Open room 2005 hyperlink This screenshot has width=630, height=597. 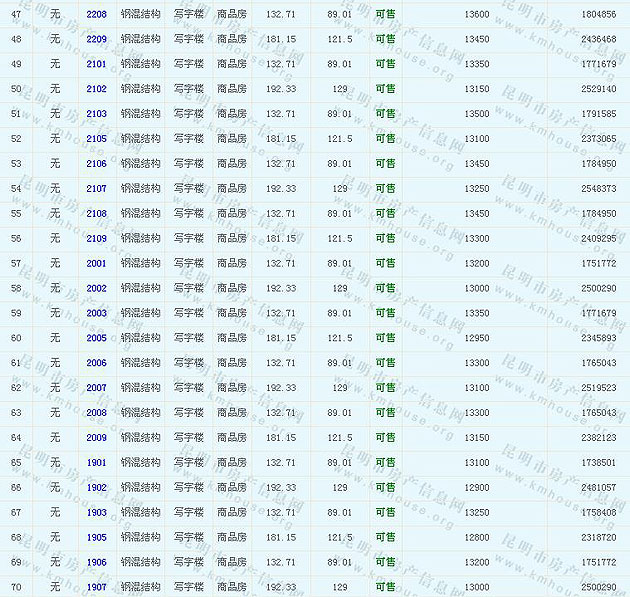(x=97, y=338)
